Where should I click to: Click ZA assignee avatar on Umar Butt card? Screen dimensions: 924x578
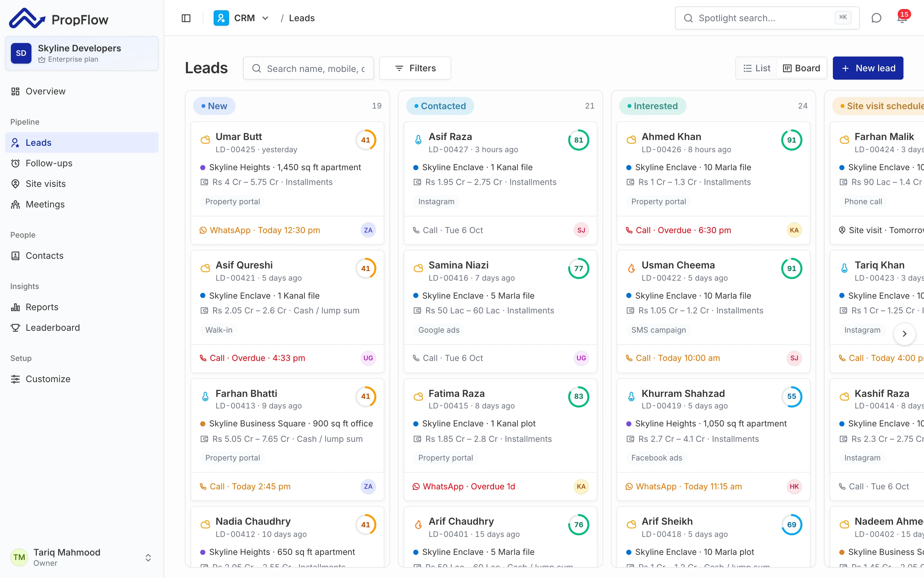click(x=368, y=230)
